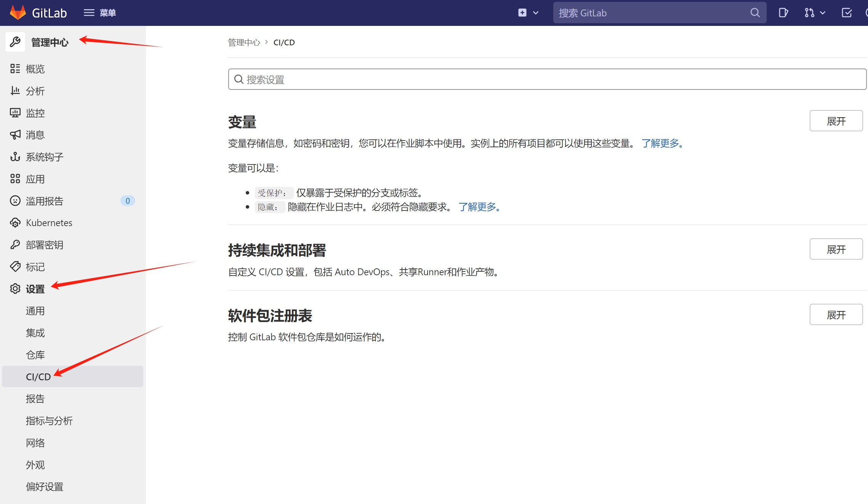Image resolution: width=868 pixels, height=504 pixels.
Task: Click the 设置 gear icon
Action: point(15,289)
